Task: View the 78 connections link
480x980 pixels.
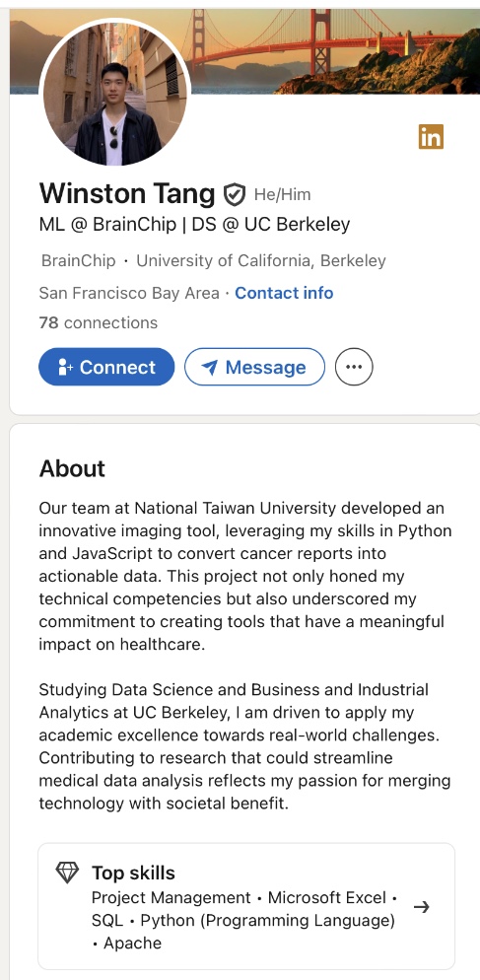Action: [99, 322]
